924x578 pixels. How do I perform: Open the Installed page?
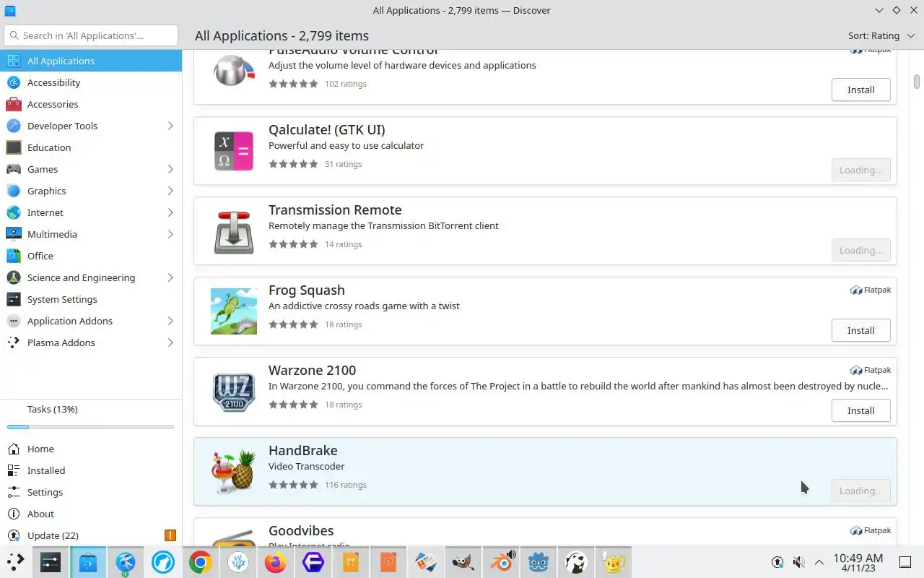(91, 470)
